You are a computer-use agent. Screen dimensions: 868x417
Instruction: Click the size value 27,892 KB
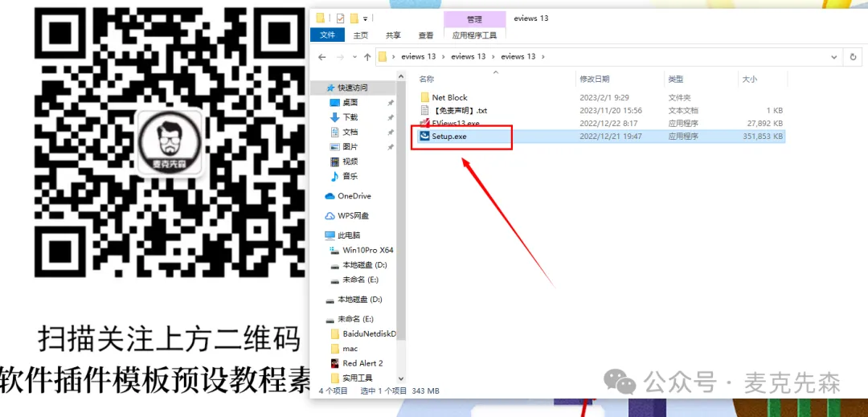pyautogui.click(x=764, y=123)
